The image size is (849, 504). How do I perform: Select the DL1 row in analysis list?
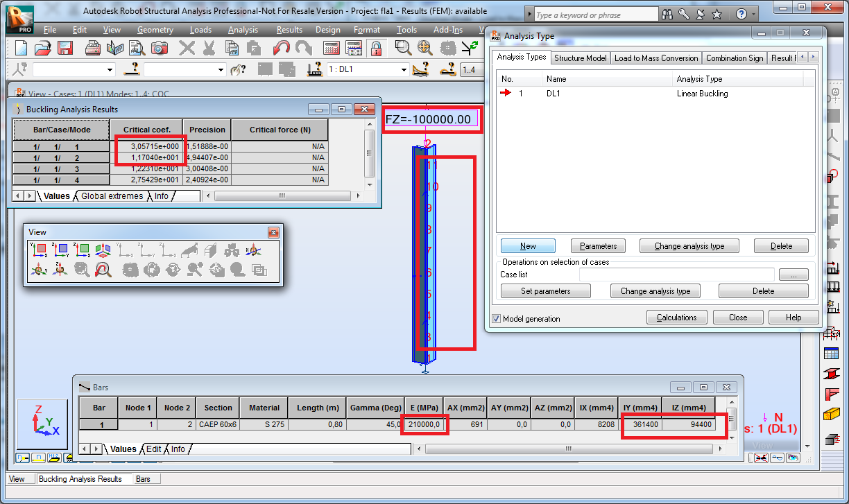click(655, 94)
